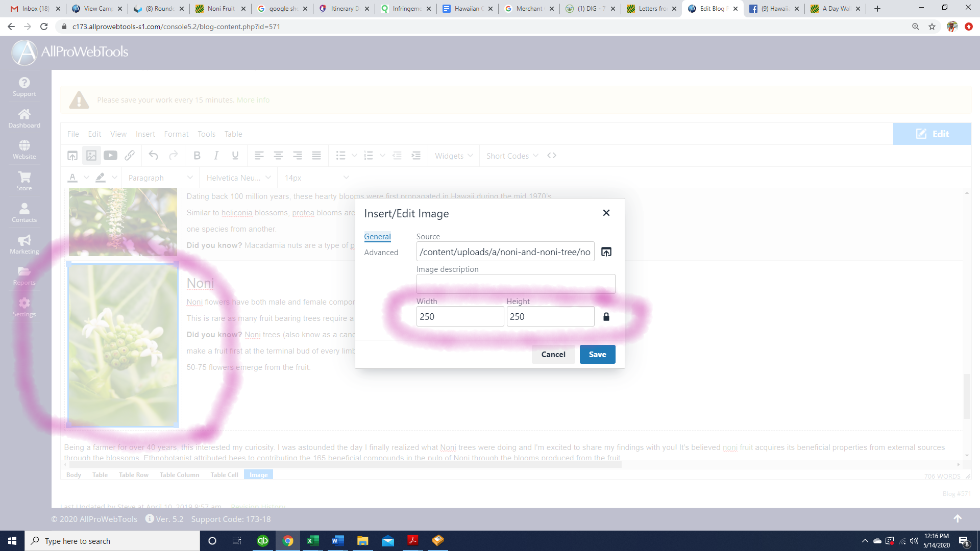Open the Table menu in editor
Screen dimensions: 980x551
point(233,134)
